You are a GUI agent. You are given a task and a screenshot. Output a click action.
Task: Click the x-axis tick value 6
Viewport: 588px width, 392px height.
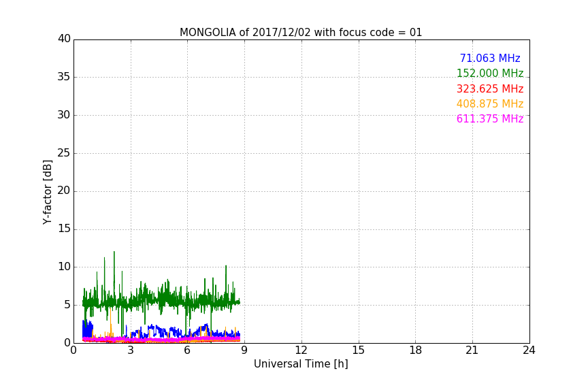click(x=188, y=350)
